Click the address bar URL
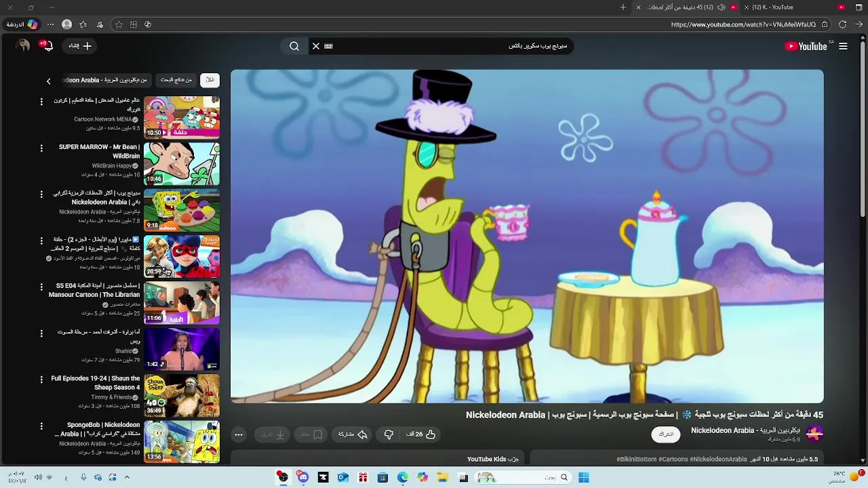This screenshot has width=868, height=488. (x=743, y=24)
